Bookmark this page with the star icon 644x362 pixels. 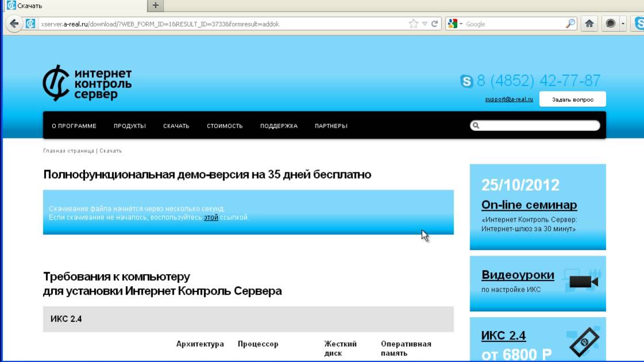413,24
